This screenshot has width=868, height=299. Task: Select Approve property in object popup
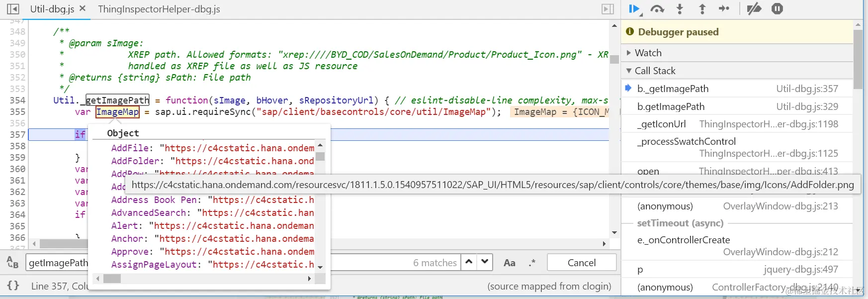(x=213, y=251)
